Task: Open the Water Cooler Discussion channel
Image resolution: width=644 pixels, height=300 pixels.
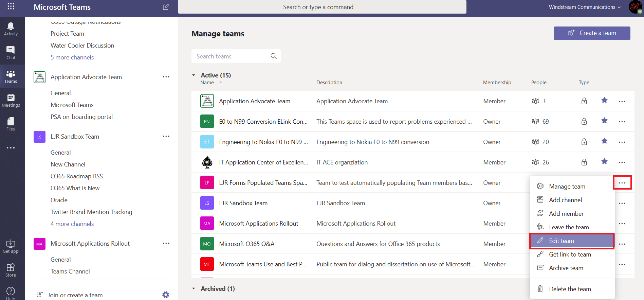Action: click(82, 45)
